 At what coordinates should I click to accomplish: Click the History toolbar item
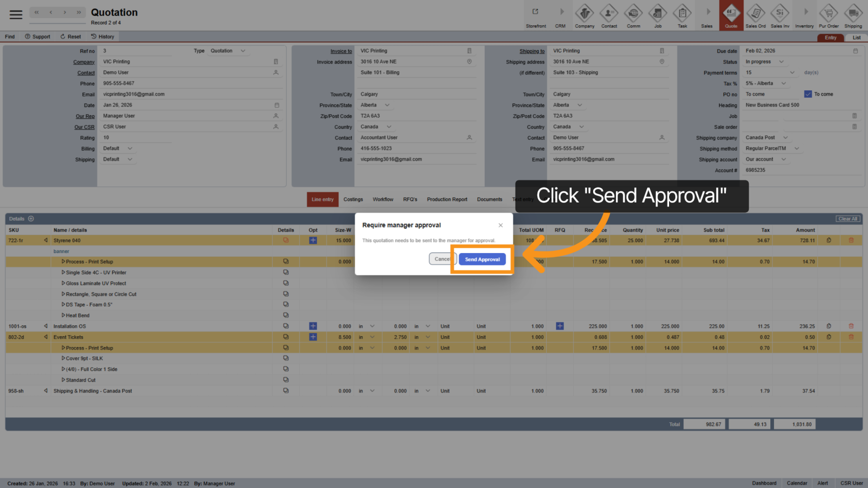tap(102, 37)
